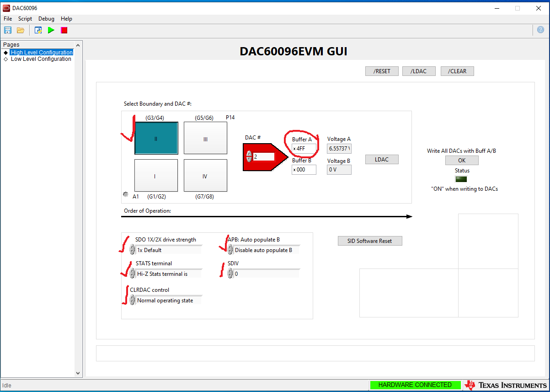This screenshot has height=392, width=550.
Task: Click the A1 pin indicator dot
Action: pos(126,194)
